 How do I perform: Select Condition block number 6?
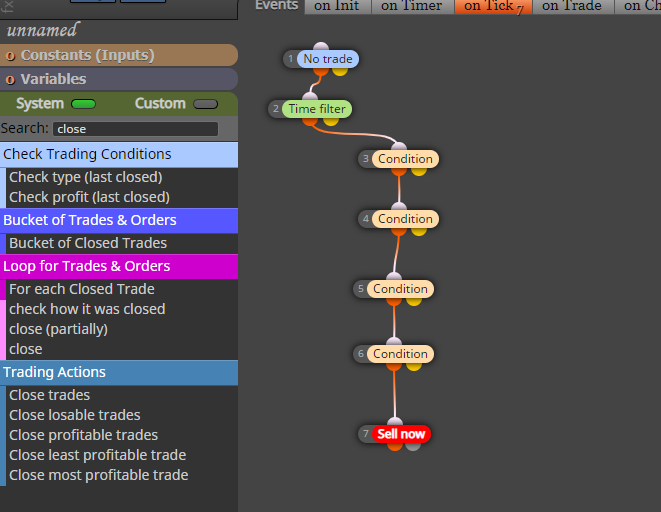[400, 354]
